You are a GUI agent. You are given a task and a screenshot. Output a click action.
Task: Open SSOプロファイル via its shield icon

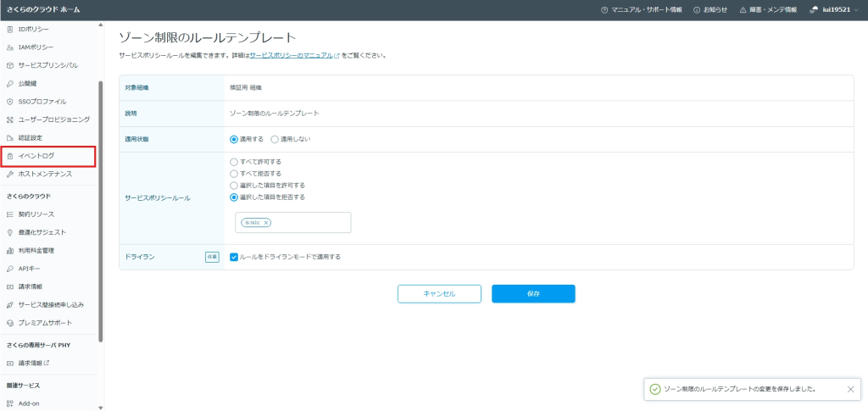click(10, 102)
